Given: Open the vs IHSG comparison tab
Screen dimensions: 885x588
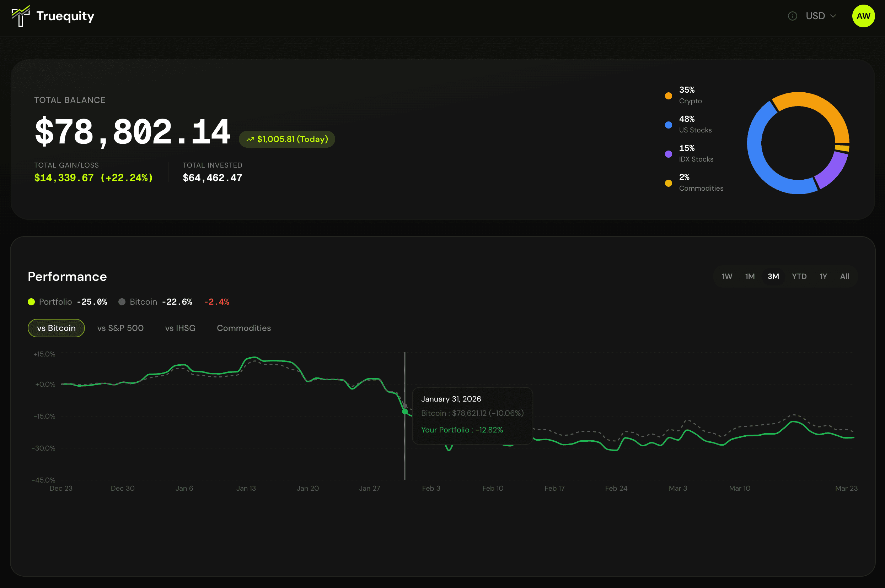Looking at the screenshot, I should (x=180, y=328).
